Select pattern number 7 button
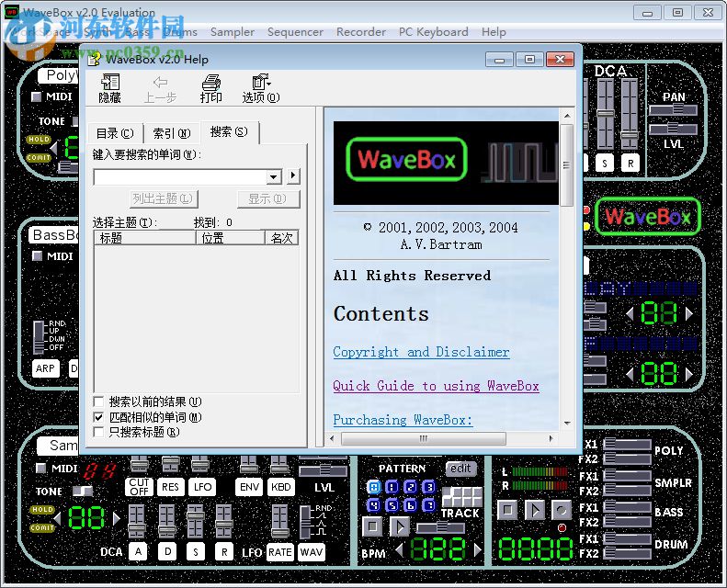The height and width of the screenshot is (588, 727). [x=429, y=505]
